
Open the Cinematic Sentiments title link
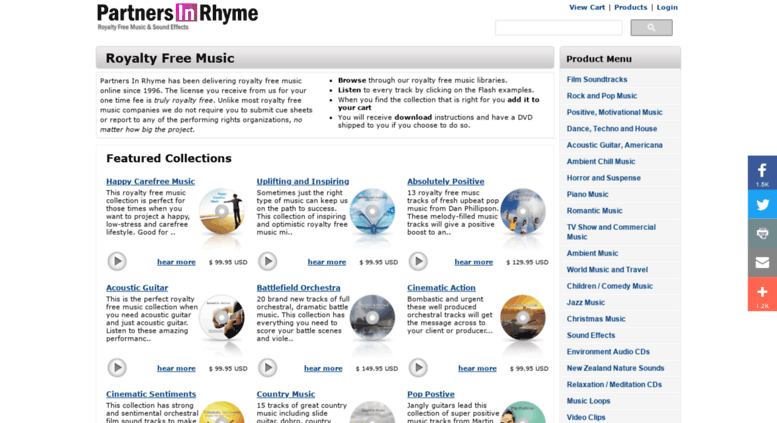pyautogui.click(x=151, y=394)
